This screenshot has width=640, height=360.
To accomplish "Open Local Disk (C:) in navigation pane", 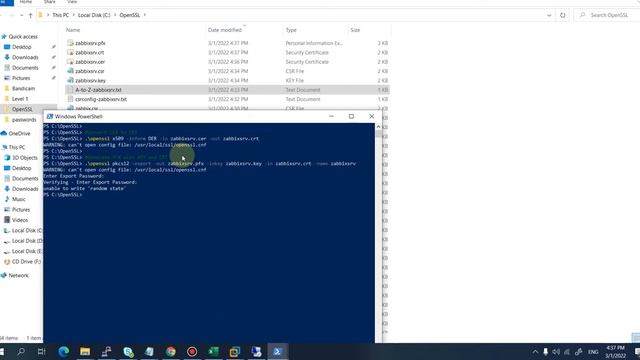I will [27, 231].
